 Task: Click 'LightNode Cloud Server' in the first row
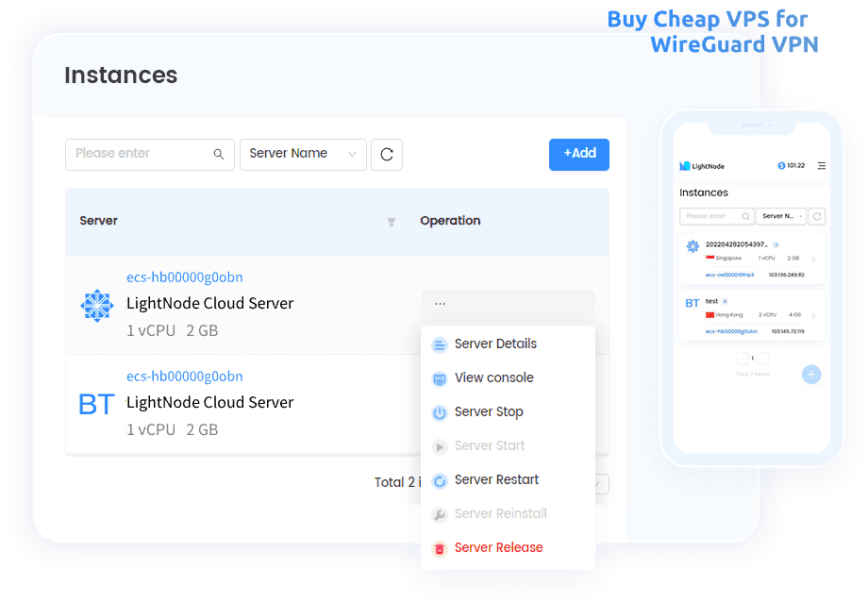click(x=209, y=304)
